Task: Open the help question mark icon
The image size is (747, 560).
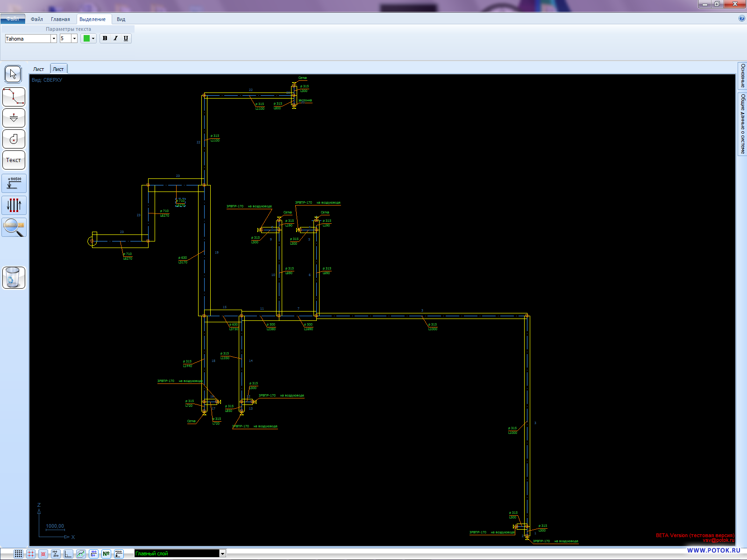Action: pyautogui.click(x=742, y=19)
